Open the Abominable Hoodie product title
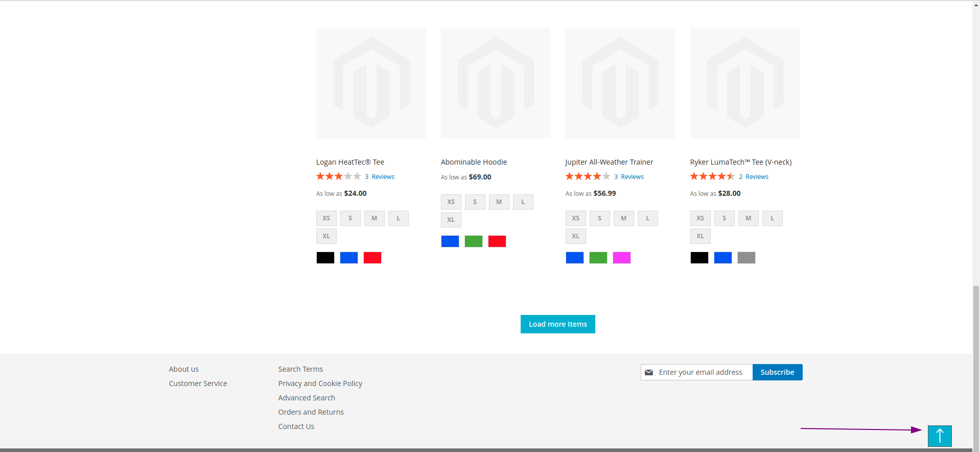Screen dimensions: 980x452 [x=474, y=162]
